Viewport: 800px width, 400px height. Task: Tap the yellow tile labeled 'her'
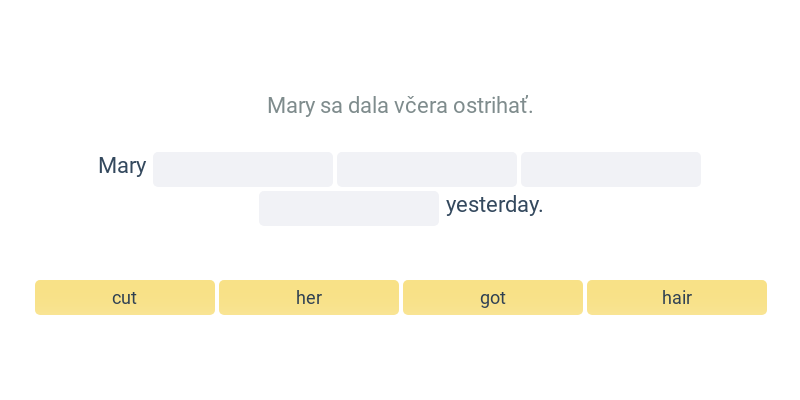point(309,297)
